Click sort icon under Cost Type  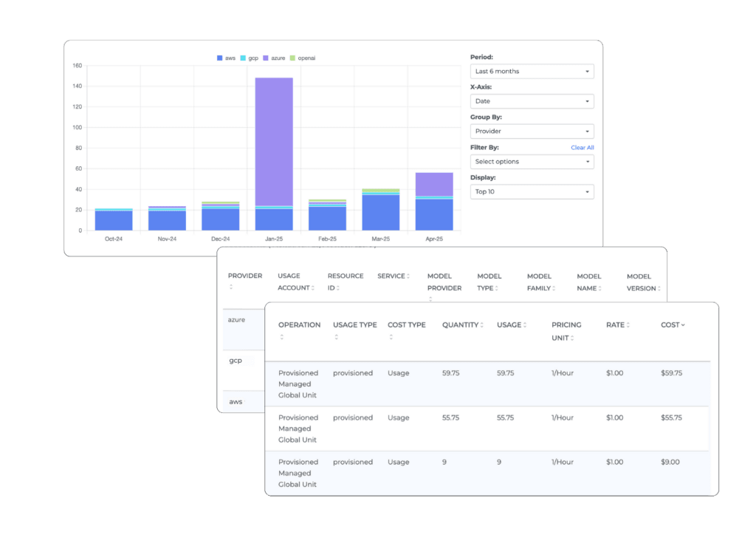pos(391,338)
